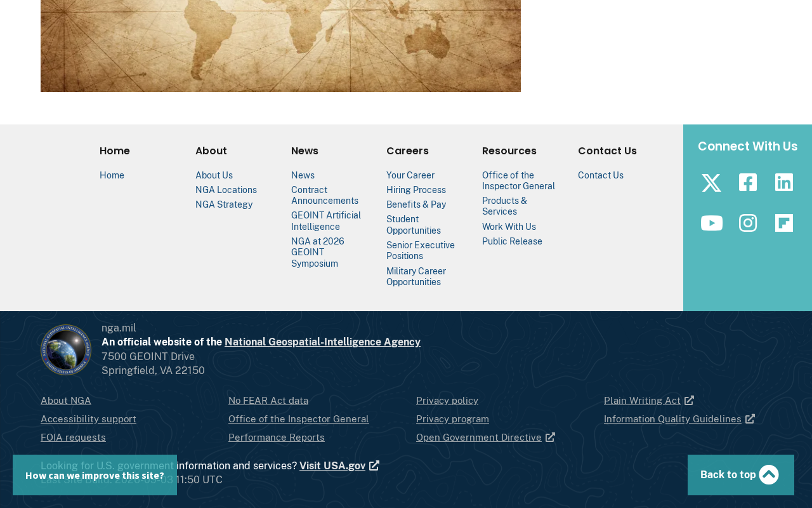This screenshot has height=508, width=812.
Task: Go to NGA Locations in About column
Action: (226, 190)
